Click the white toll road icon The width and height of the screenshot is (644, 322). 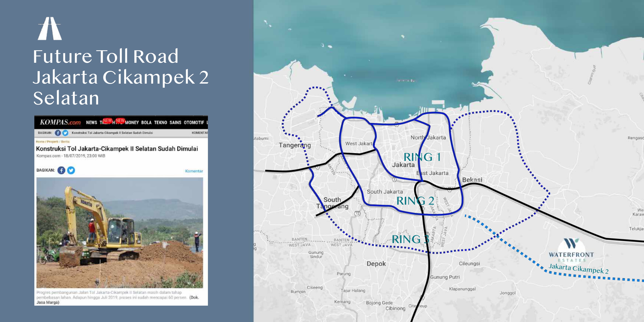[x=49, y=28]
